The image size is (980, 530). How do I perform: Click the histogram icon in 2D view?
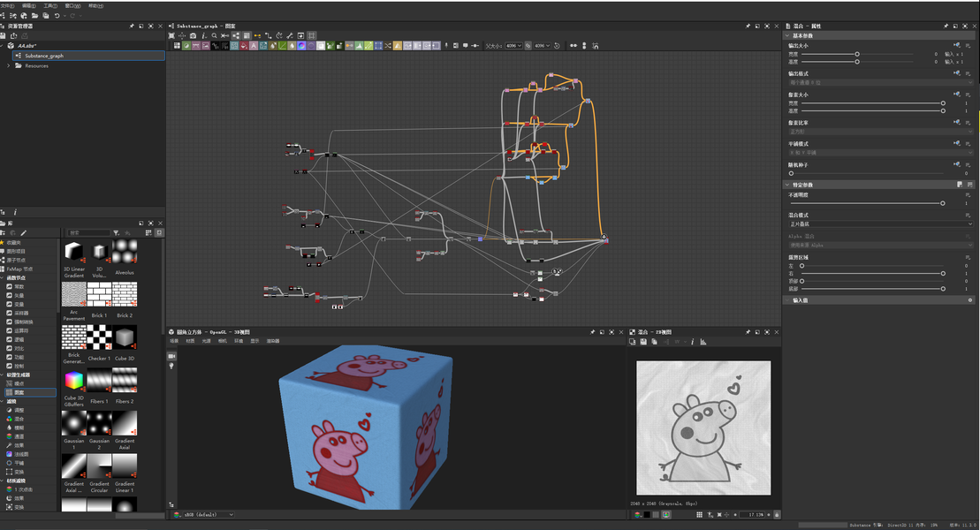pyautogui.click(x=703, y=342)
